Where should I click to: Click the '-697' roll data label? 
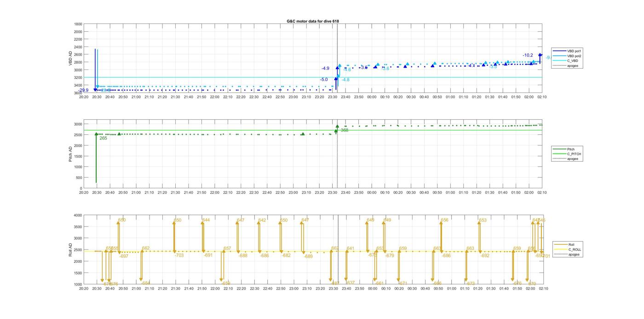[124, 256]
